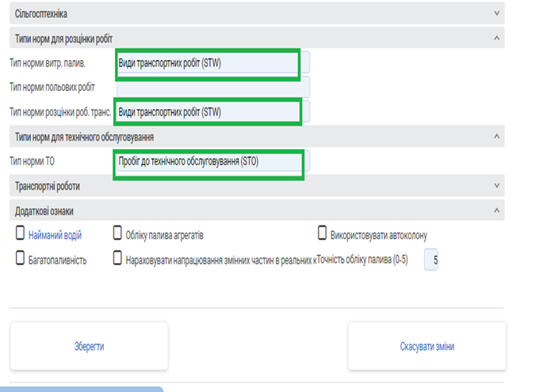This screenshot has width=539, height=392.
Task: Click the Точність обліку палива value field
Action: 431,260
